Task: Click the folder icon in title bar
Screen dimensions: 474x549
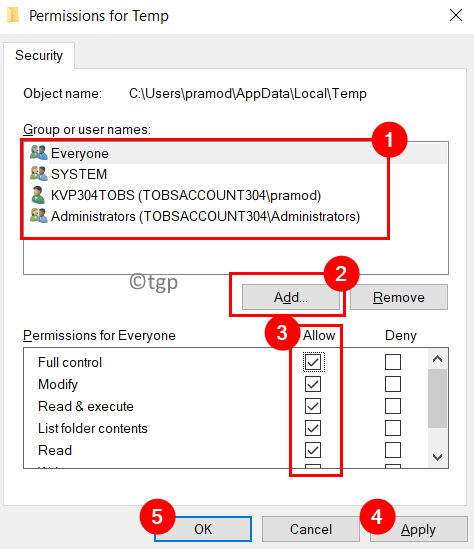Action: point(13,16)
